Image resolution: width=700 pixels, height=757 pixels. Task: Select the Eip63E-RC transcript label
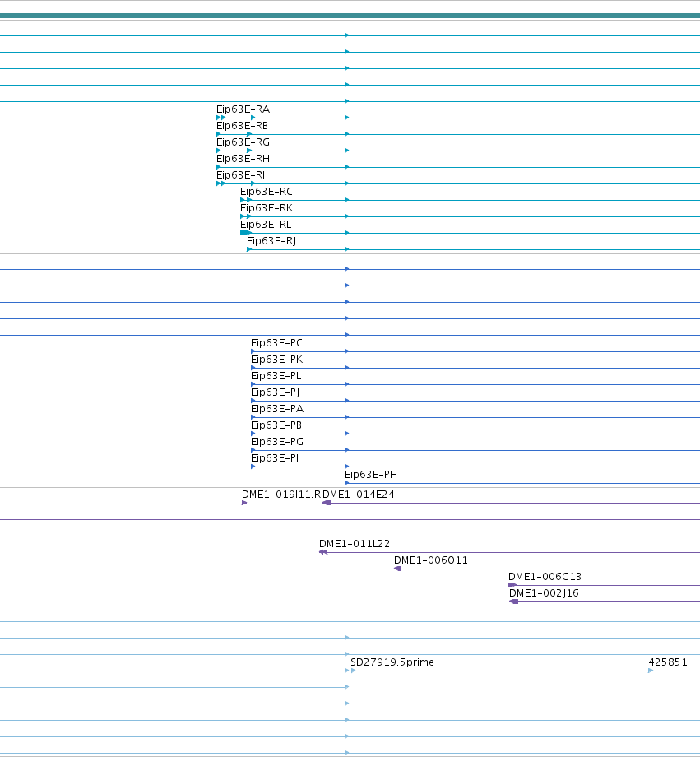pos(267,192)
